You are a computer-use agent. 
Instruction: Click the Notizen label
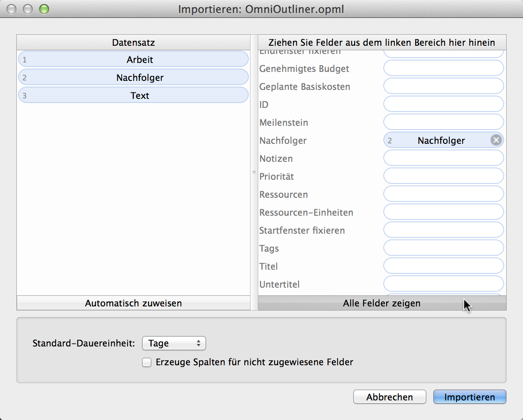pos(276,159)
